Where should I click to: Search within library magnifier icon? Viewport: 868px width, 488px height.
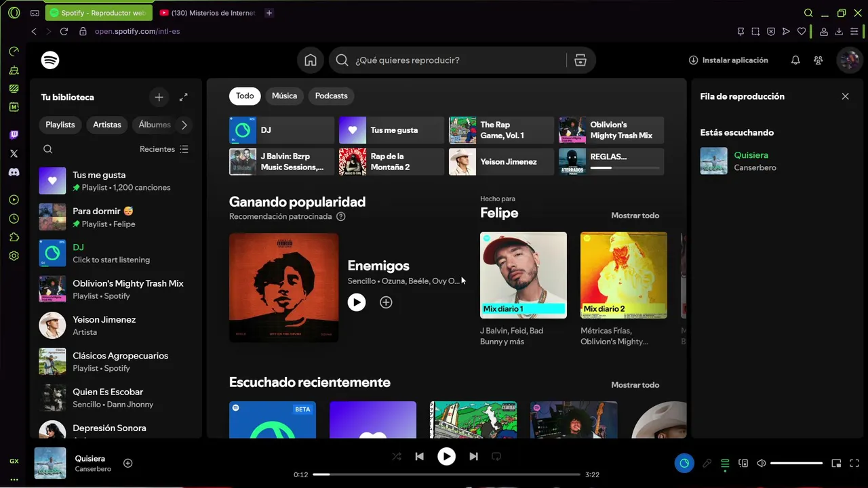[x=47, y=149]
